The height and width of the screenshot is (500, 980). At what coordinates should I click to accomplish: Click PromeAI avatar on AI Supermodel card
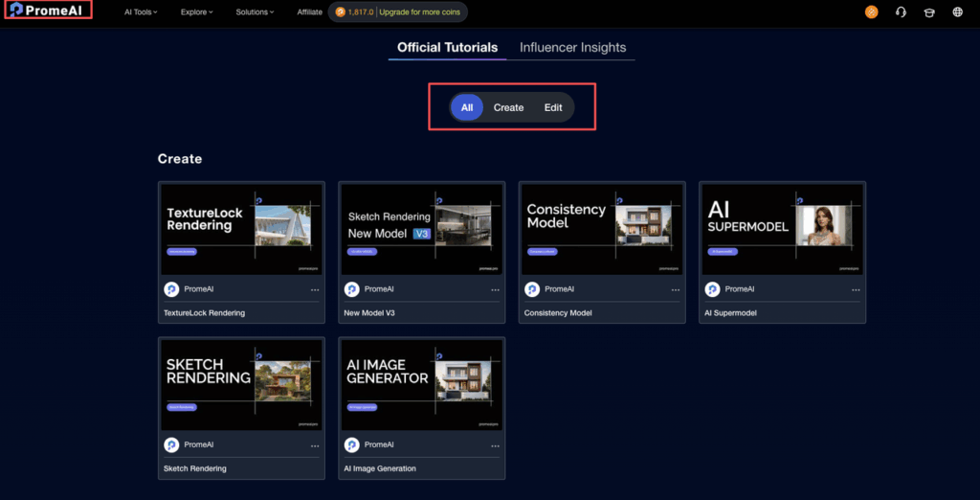coord(712,289)
